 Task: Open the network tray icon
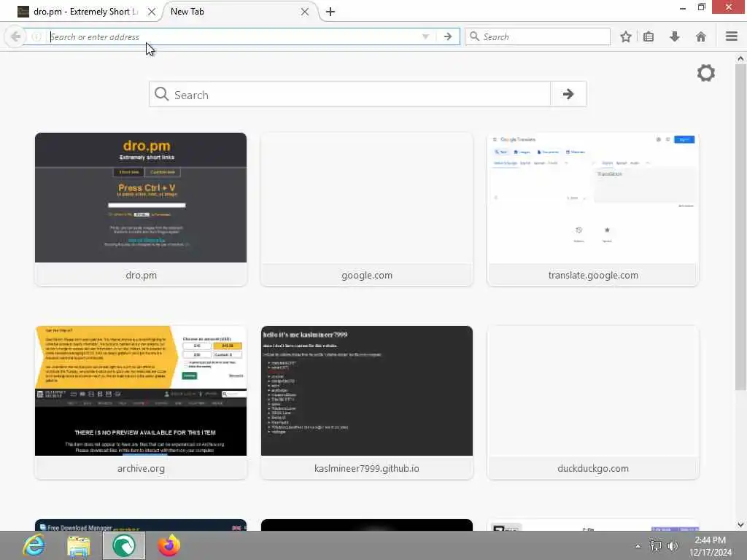click(656, 546)
